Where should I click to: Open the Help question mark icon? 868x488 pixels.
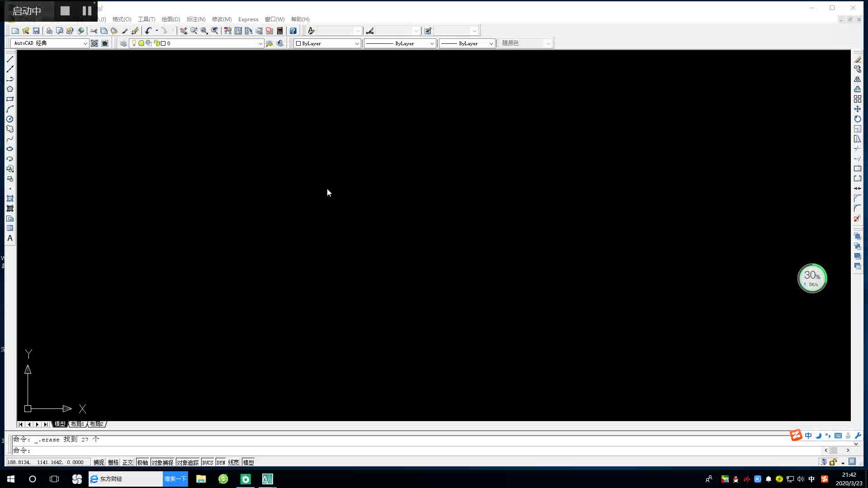tap(293, 31)
